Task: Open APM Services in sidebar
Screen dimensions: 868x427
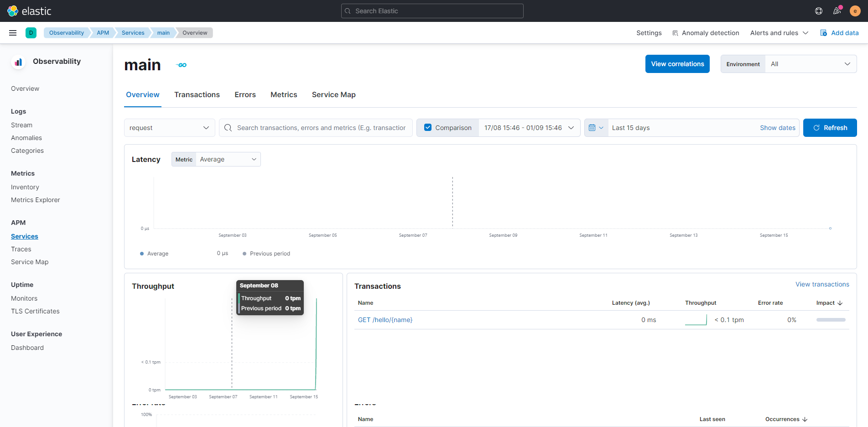Action: (25, 236)
